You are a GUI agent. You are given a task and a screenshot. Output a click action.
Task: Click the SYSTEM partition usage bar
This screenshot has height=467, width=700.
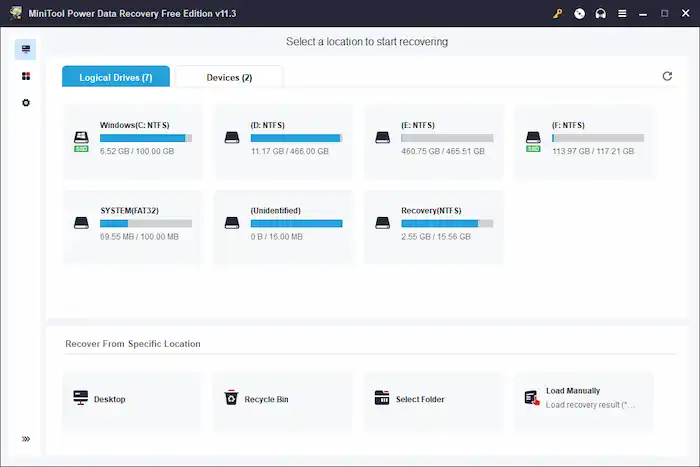coord(146,224)
